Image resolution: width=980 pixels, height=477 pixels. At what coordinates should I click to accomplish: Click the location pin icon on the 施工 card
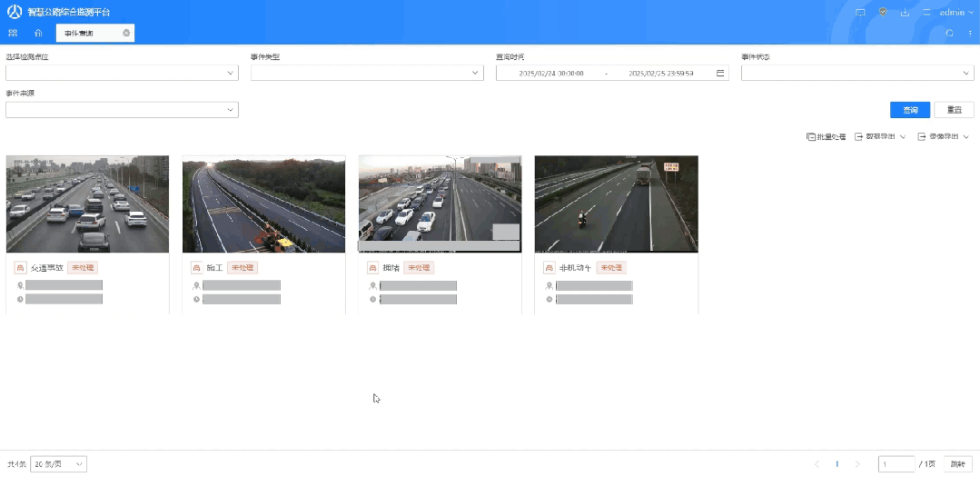click(196, 285)
